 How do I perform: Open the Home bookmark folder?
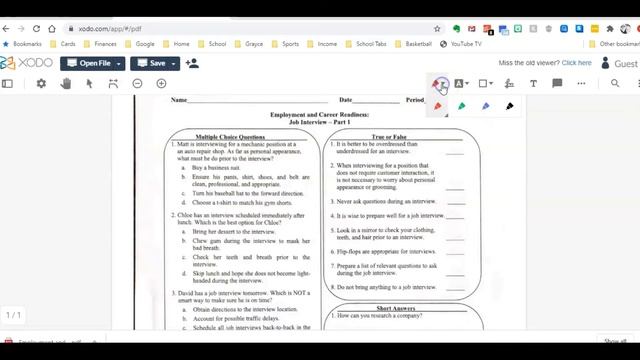[176, 44]
